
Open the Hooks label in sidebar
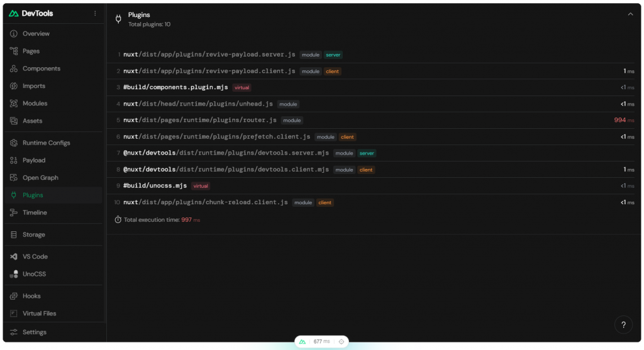tap(31, 296)
